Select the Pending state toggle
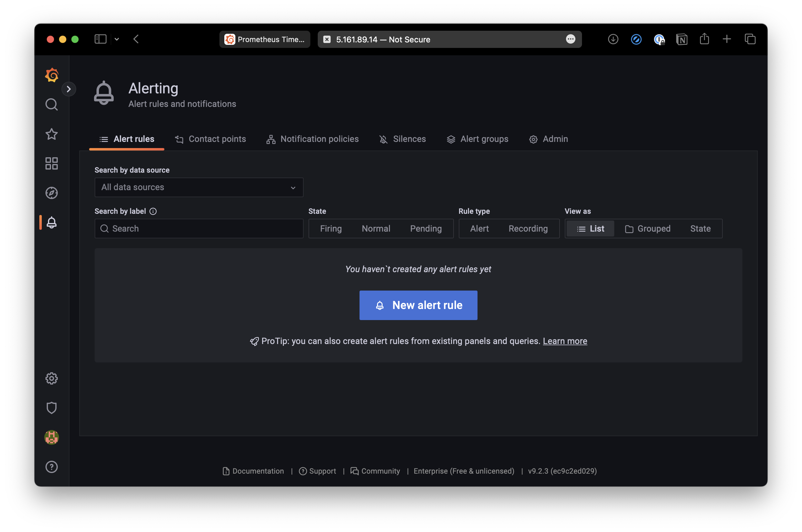Viewport: 802px width, 532px height. click(x=425, y=228)
